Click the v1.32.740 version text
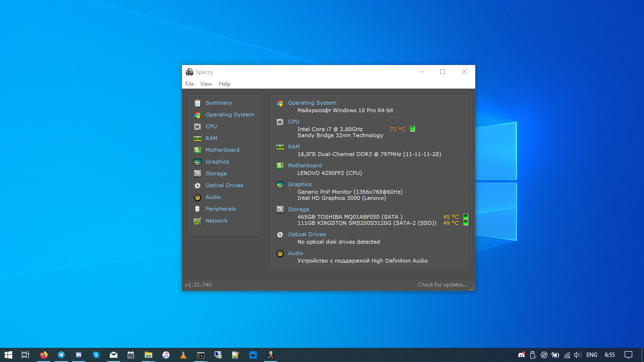Screen dimensions: 644x362 coord(198,285)
